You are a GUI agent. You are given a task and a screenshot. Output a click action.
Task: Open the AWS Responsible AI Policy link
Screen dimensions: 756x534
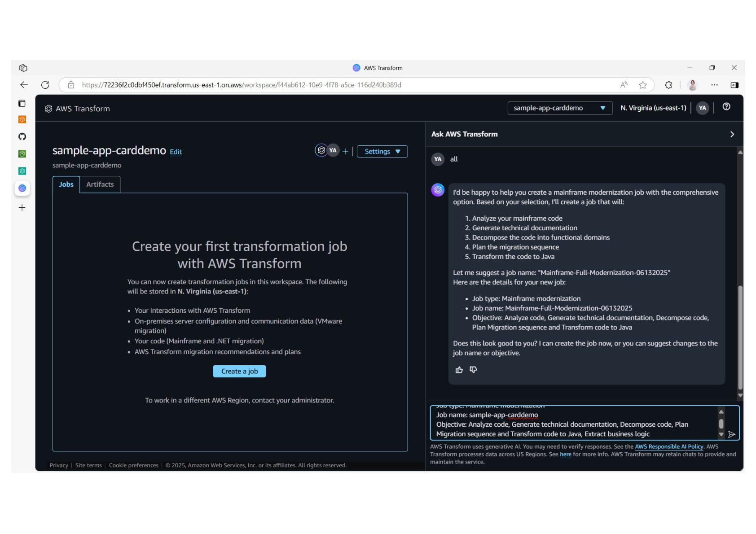[669, 446]
